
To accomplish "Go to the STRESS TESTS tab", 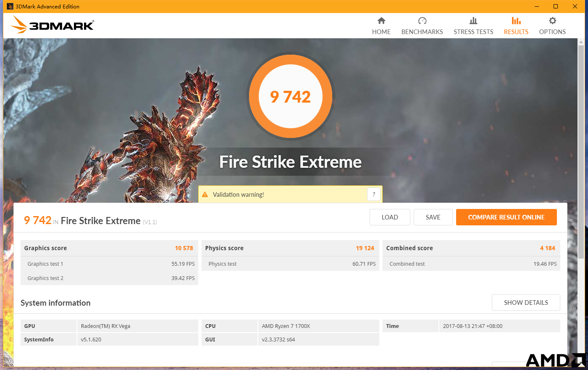I will coord(473,32).
